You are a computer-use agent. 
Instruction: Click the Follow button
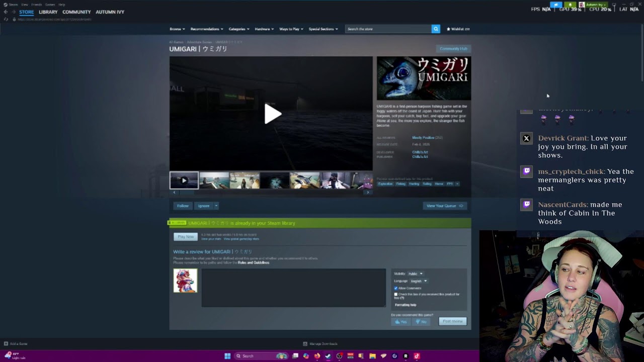click(183, 206)
